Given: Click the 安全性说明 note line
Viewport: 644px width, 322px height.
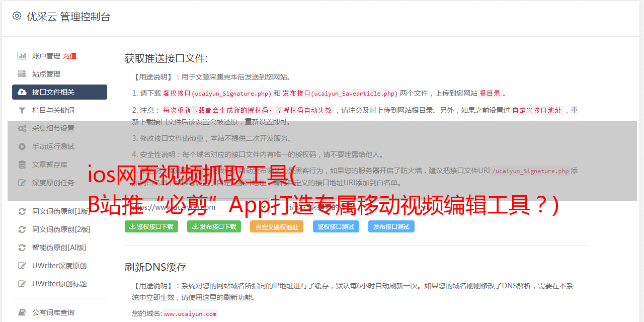Looking at the screenshot, I should point(258,154).
